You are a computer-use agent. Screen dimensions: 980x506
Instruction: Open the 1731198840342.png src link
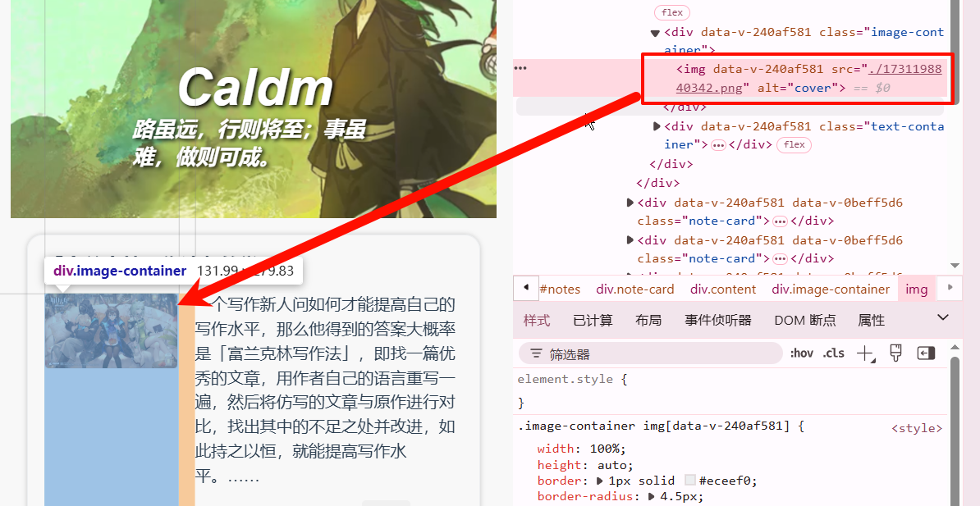click(x=808, y=78)
